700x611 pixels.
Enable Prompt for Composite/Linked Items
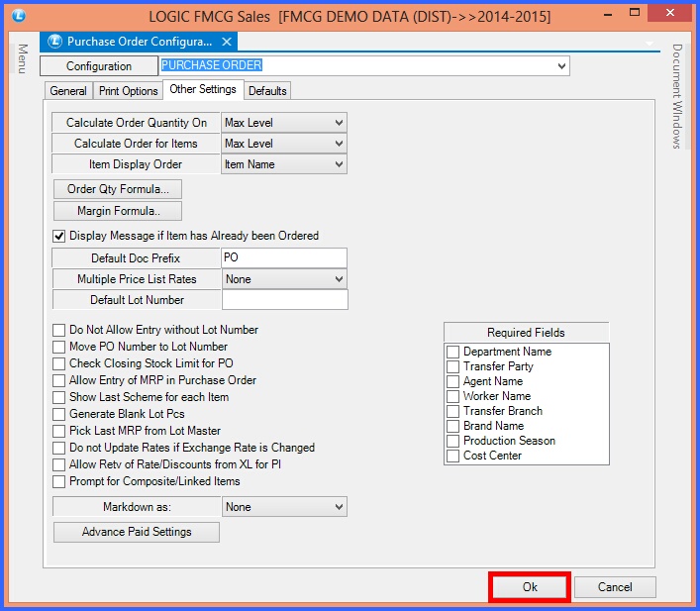[59, 481]
